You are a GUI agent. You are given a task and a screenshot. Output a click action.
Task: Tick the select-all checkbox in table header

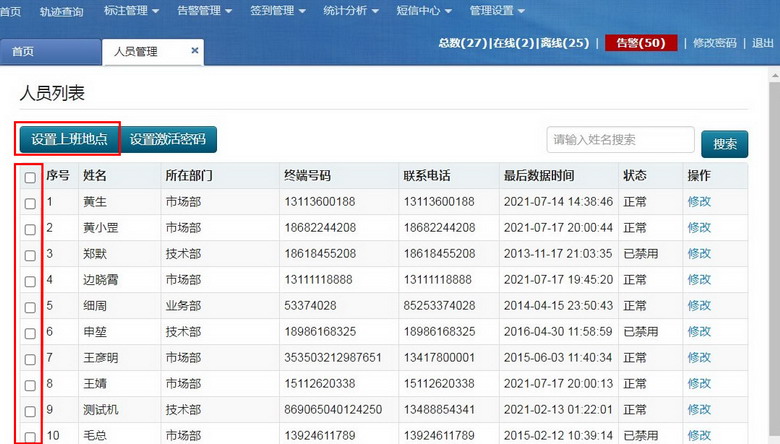click(x=30, y=178)
